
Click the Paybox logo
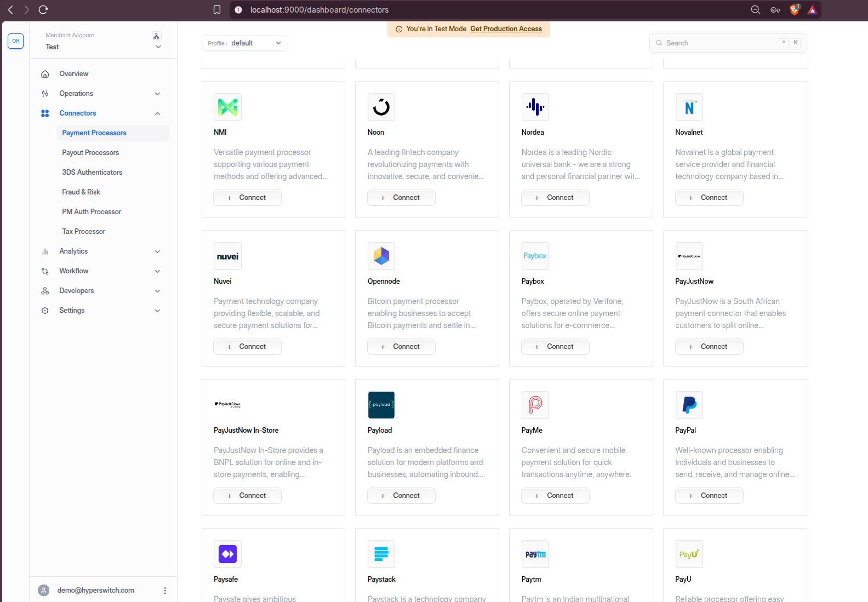535,256
